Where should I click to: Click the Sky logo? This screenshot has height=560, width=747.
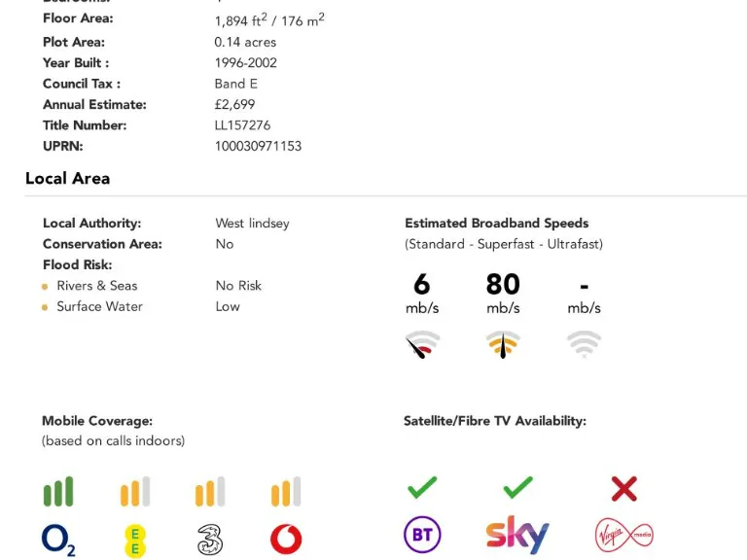517,535
